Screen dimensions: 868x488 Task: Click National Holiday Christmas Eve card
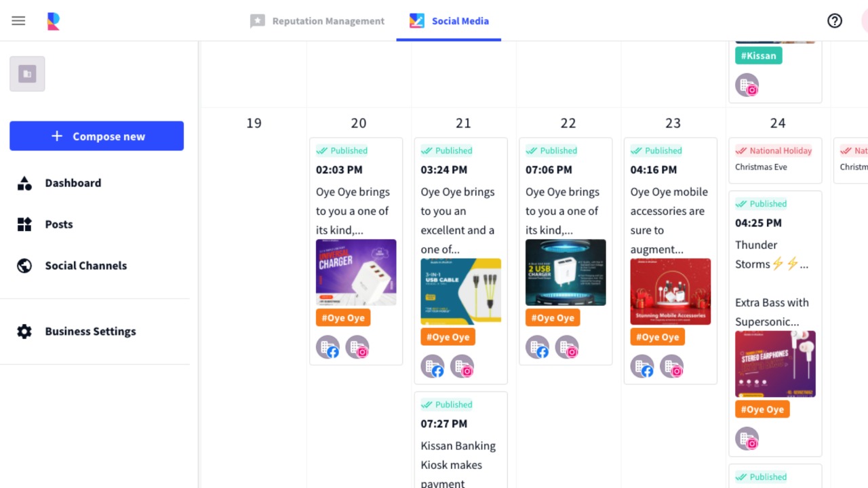point(775,161)
